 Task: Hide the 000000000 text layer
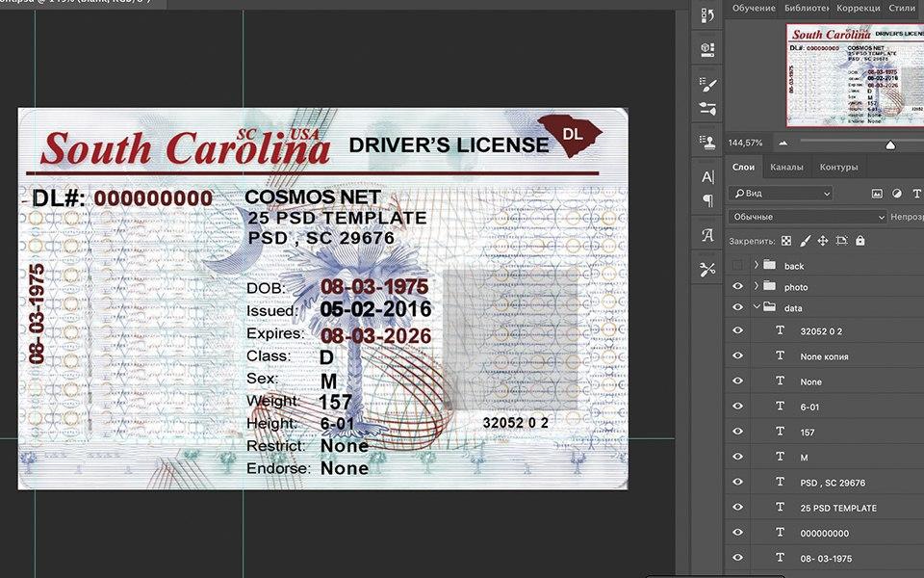738,532
